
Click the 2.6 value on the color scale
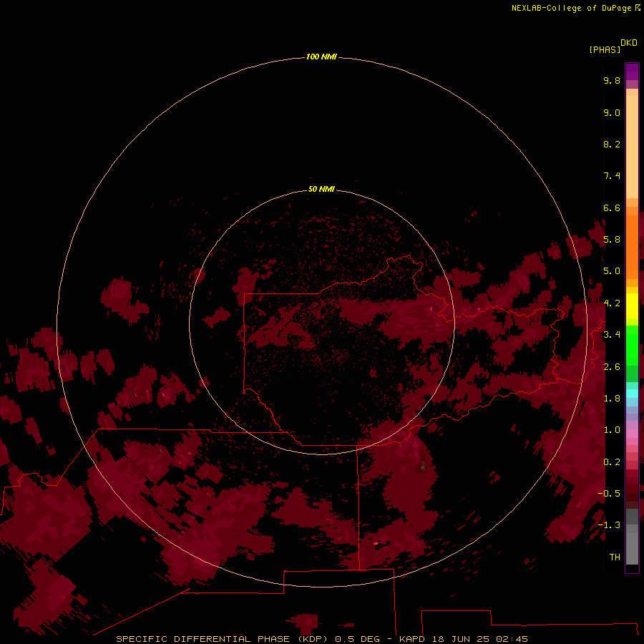click(x=612, y=367)
